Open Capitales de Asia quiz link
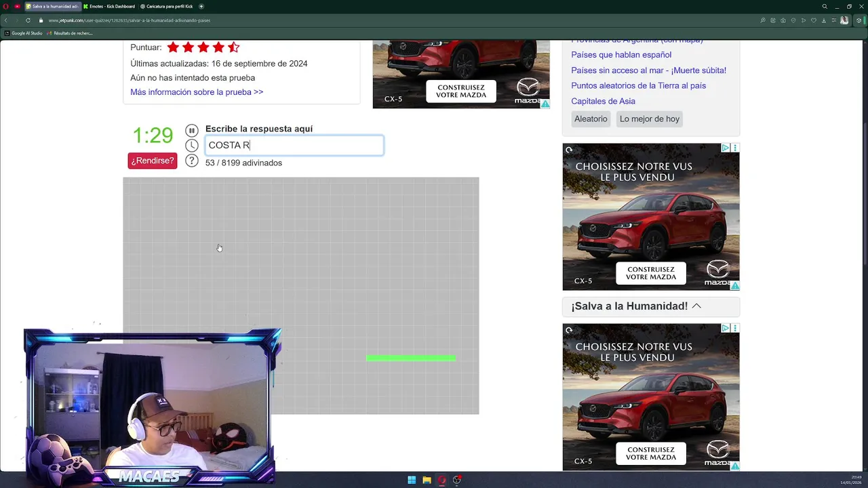 (x=603, y=102)
